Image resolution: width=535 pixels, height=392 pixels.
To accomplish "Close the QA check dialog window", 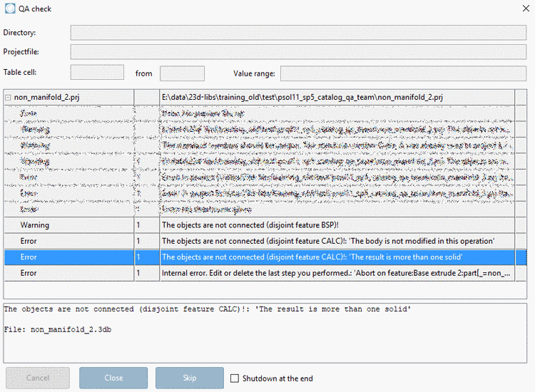I will tap(526, 9).
